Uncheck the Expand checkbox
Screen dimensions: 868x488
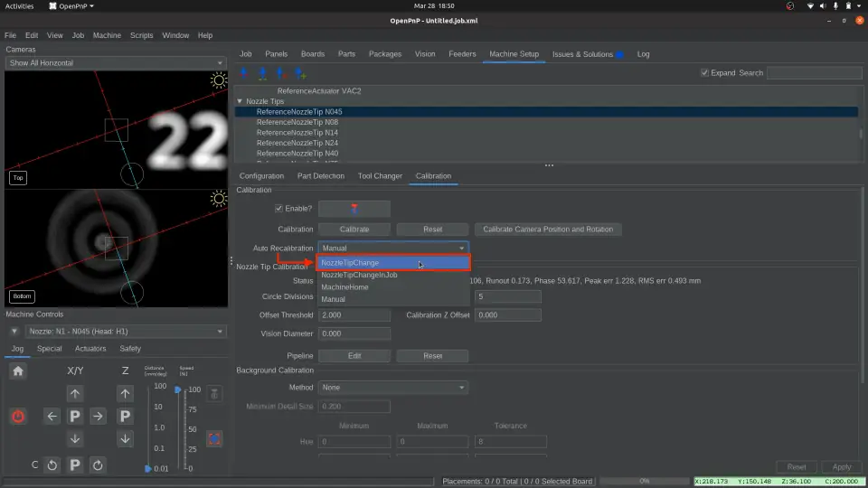click(x=705, y=72)
